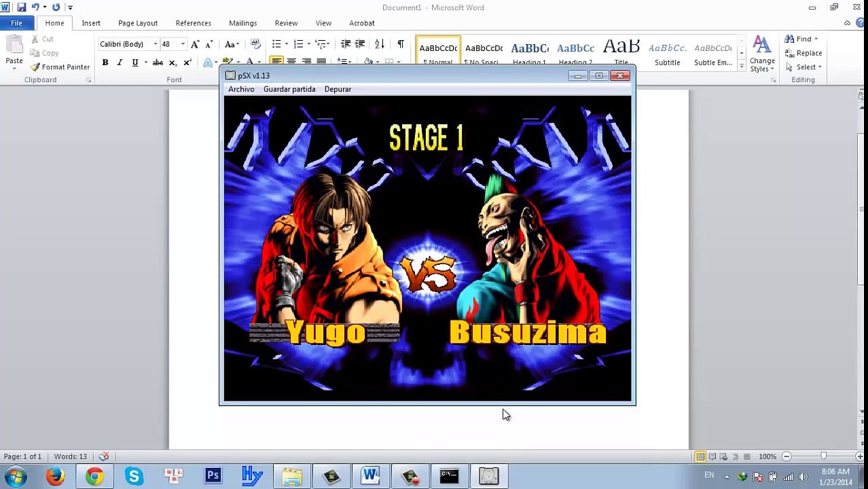Image resolution: width=868 pixels, height=489 pixels.
Task: Toggle Italic formatting
Action: pos(120,62)
